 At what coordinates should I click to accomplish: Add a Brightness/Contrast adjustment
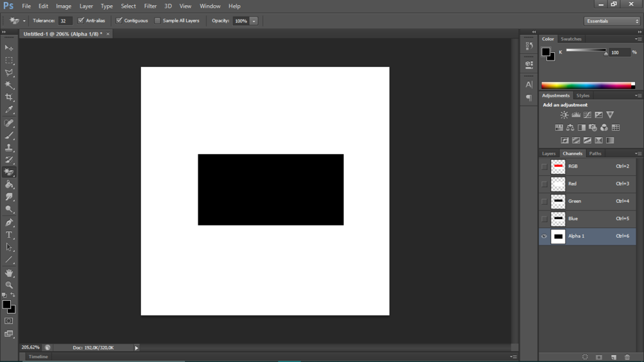[x=564, y=115]
